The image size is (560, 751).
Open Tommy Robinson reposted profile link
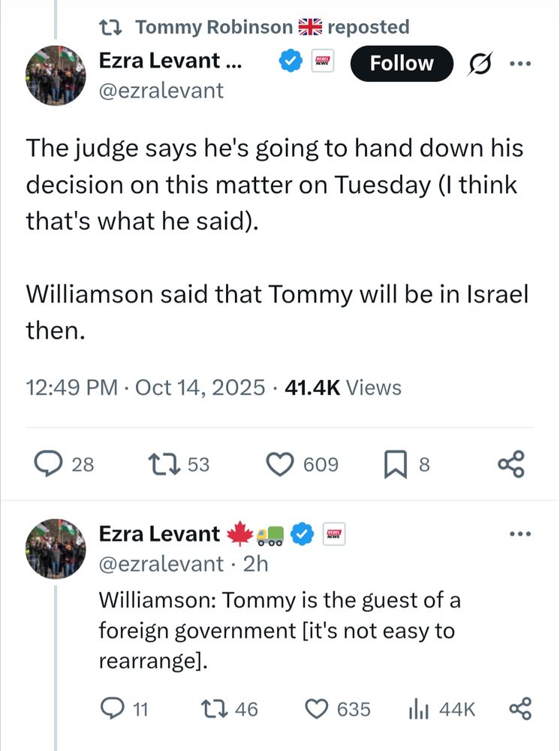point(213,28)
